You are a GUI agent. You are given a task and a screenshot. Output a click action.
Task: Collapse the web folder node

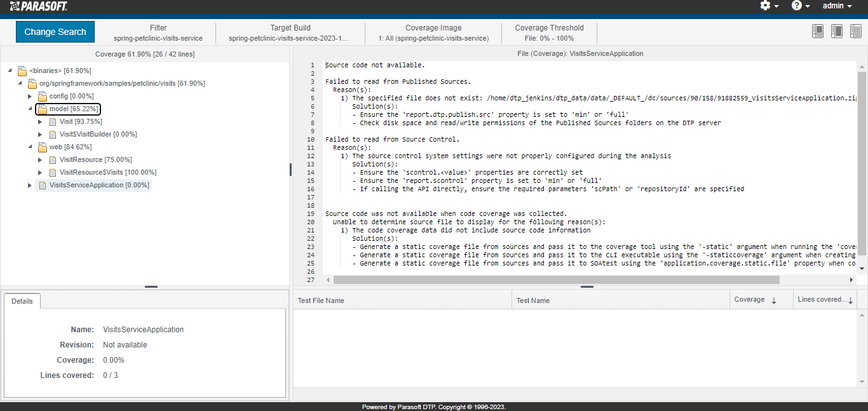point(30,147)
